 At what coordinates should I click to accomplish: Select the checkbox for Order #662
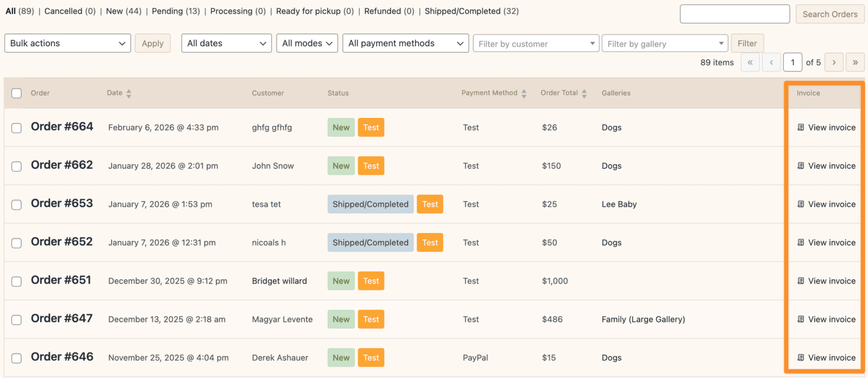[17, 166]
